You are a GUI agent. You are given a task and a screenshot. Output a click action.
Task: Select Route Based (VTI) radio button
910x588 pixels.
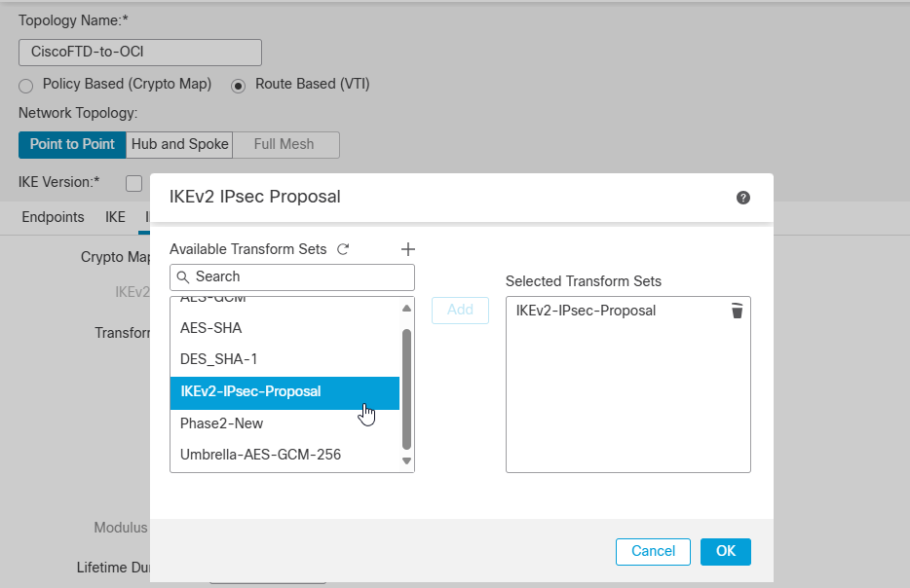pyautogui.click(x=239, y=86)
